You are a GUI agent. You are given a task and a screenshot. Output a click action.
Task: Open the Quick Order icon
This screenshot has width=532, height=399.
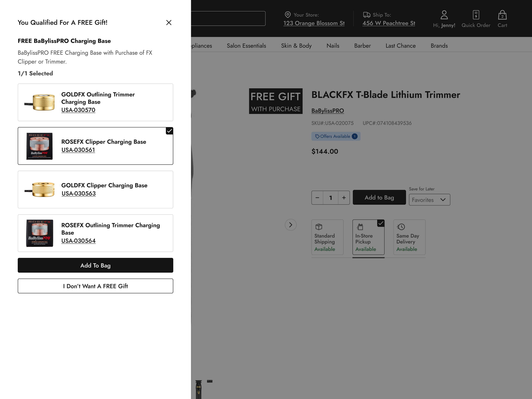[x=476, y=15]
